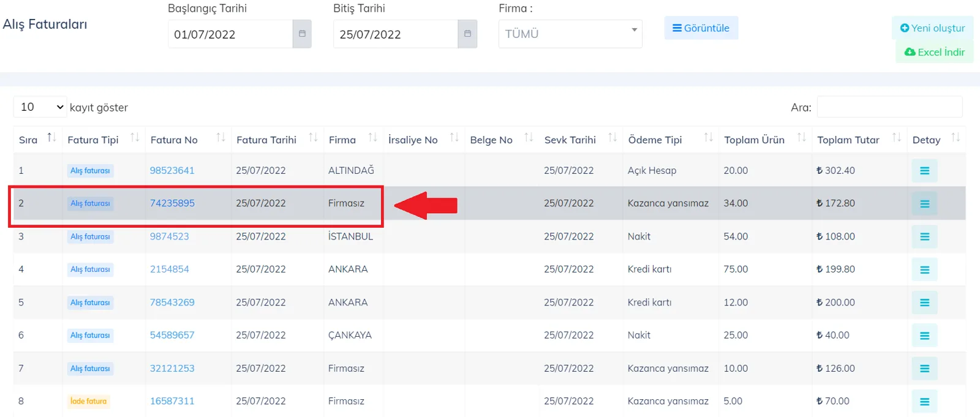Focus the Ara search field
980x417 pixels.
(889, 107)
